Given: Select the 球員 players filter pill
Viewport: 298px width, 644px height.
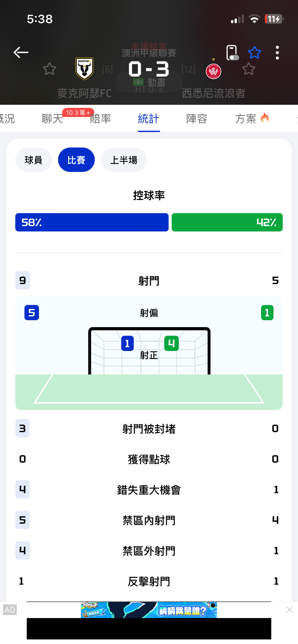Looking at the screenshot, I should point(33,160).
